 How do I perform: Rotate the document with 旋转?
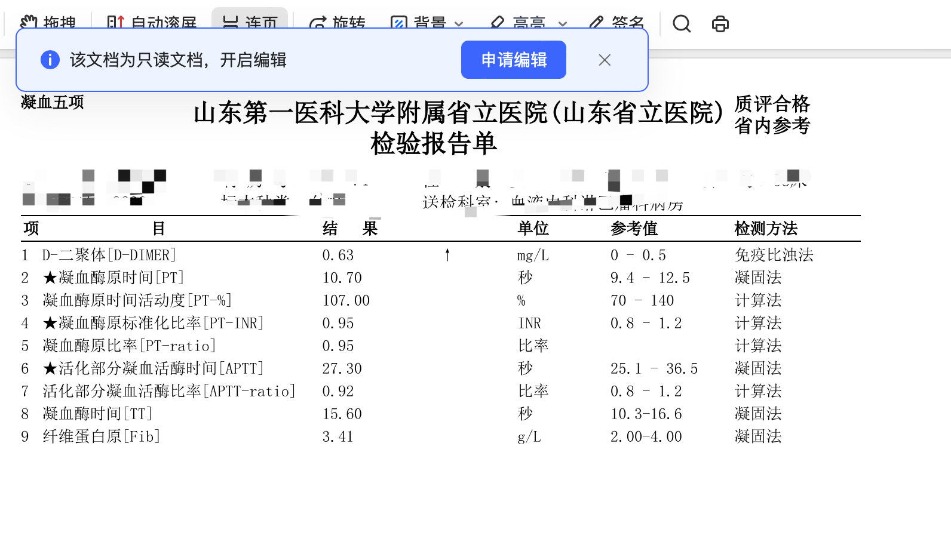[337, 24]
